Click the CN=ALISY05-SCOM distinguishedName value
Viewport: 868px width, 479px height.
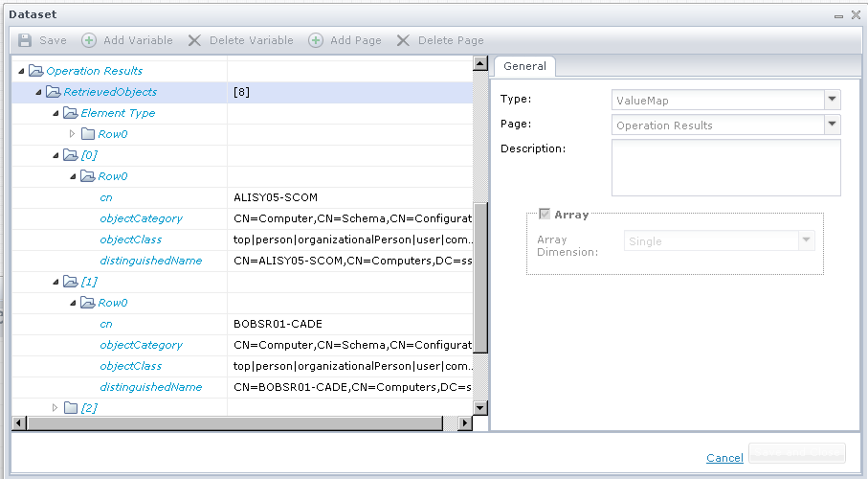tap(352, 261)
